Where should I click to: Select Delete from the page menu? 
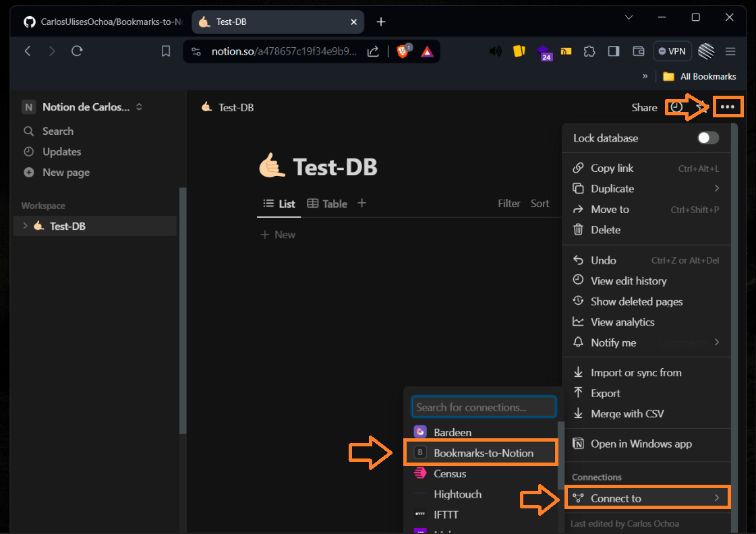646,230
